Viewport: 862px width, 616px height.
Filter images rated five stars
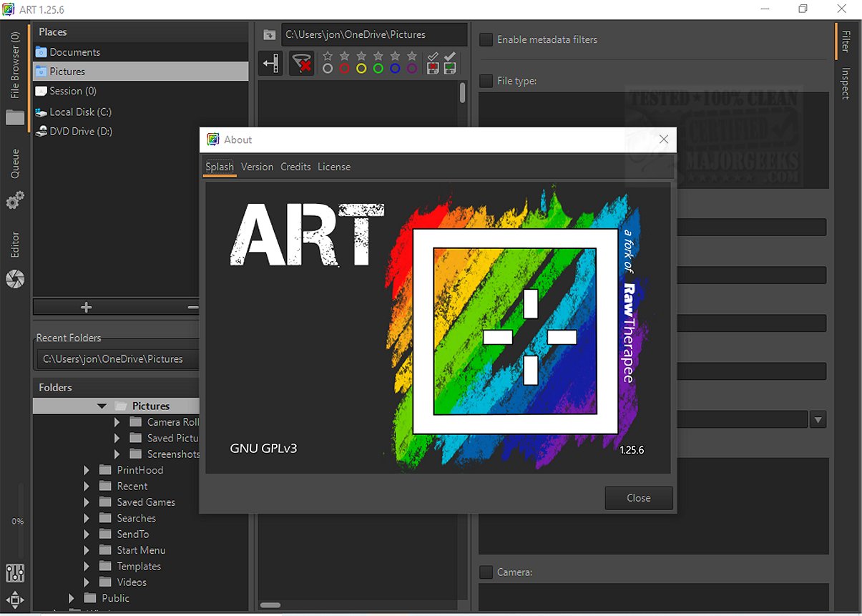pyautogui.click(x=412, y=56)
